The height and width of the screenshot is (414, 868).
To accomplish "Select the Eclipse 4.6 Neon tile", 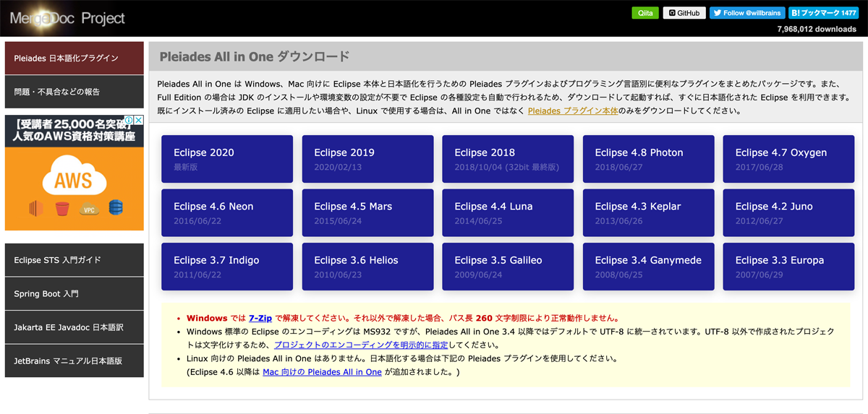I will [227, 213].
